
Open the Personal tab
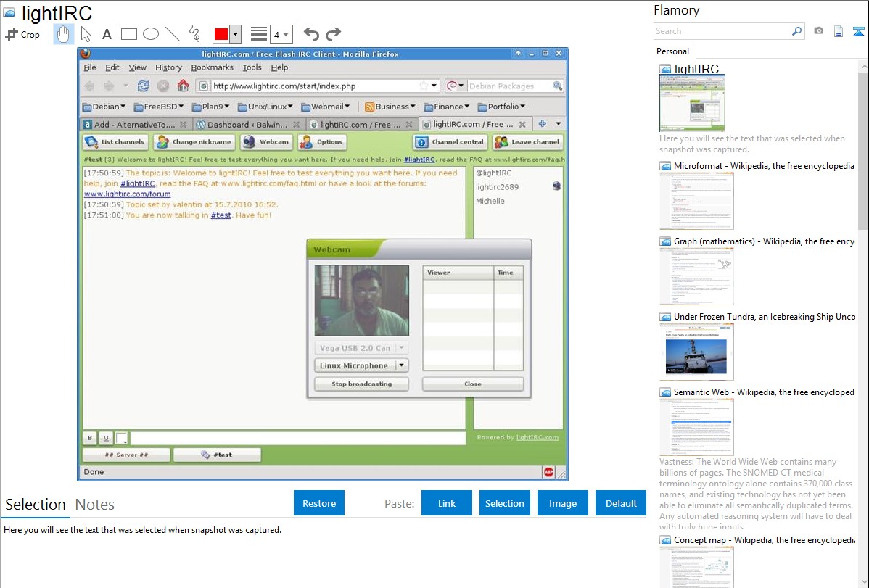[672, 51]
